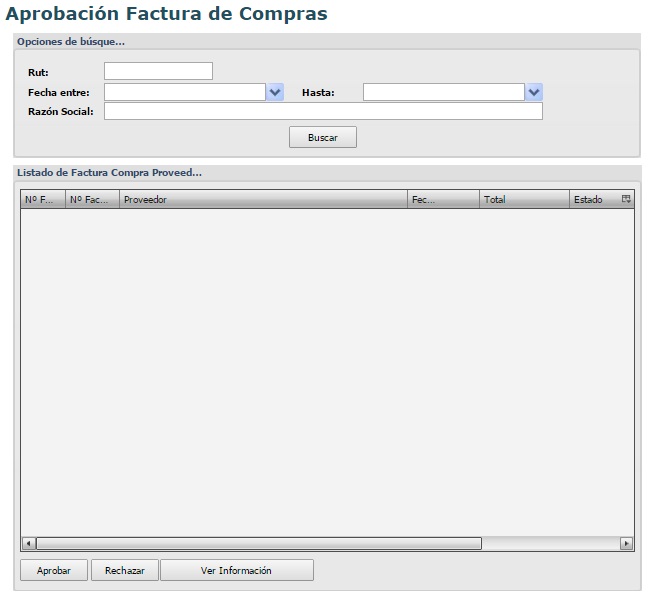The height and width of the screenshot is (604, 654).
Task: Click the Aprobación Factura de Compras heading
Action: pos(166,14)
